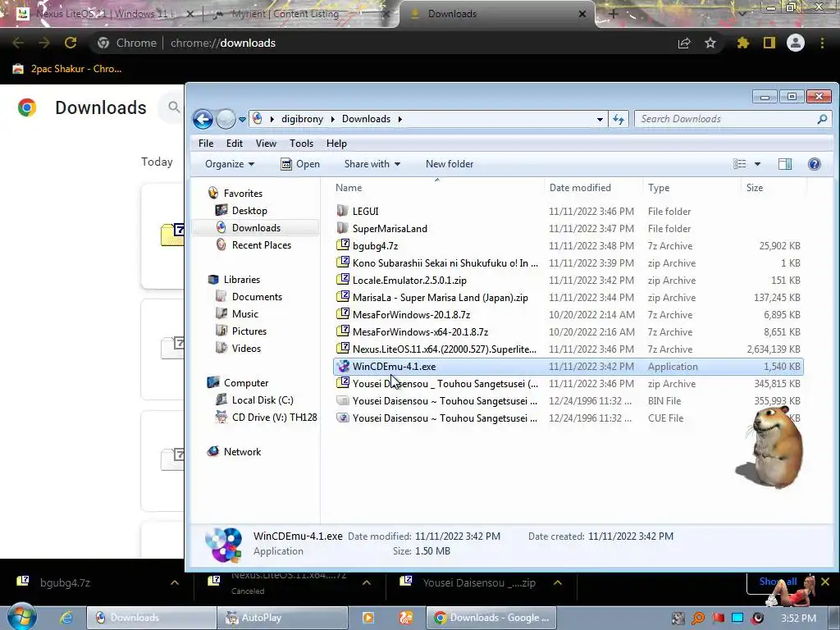Open address bar history dropdown arrow
Screen dimensions: 840x630
[600, 119]
